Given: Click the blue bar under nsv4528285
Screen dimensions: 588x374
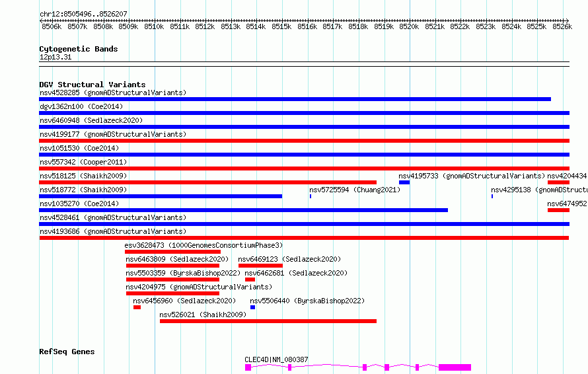Looking at the screenshot, I should click(x=295, y=99).
